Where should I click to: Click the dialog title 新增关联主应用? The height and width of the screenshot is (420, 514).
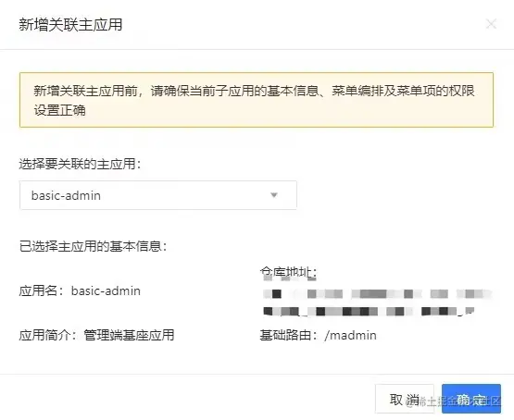70,25
